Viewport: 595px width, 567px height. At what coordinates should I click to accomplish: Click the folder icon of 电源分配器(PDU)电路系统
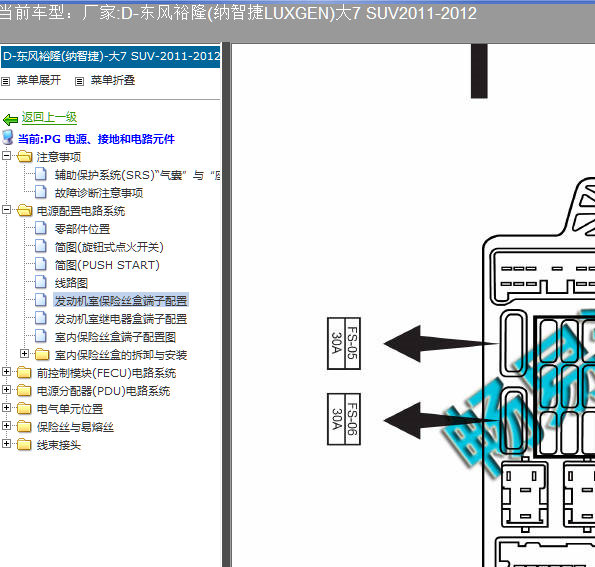pyautogui.click(x=25, y=390)
